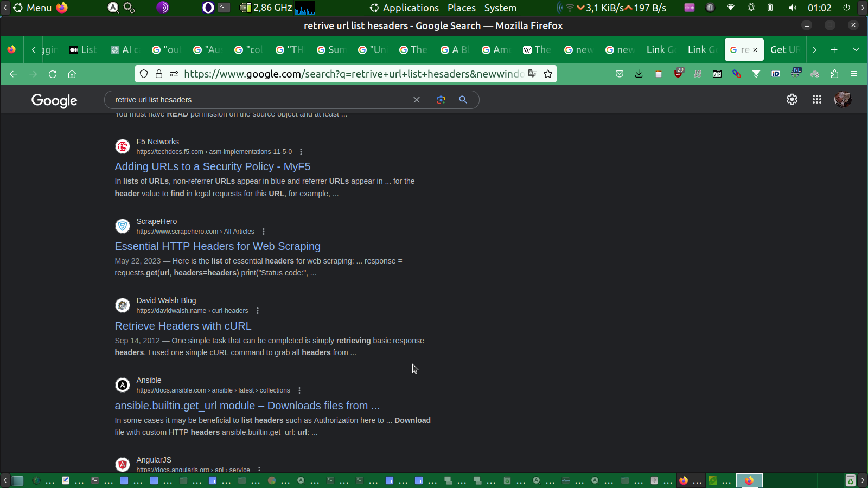Viewport: 868px width, 488px height.
Task: Open the Applications menu
Action: tap(405, 8)
